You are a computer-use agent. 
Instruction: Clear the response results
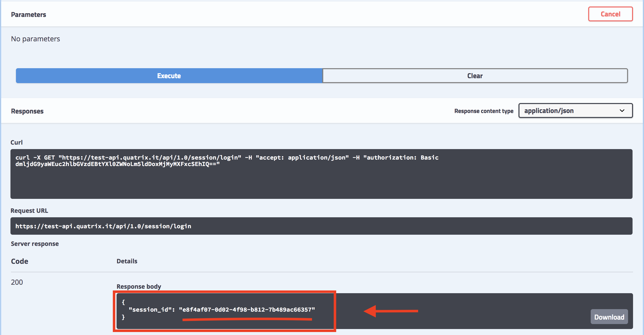tap(475, 76)
